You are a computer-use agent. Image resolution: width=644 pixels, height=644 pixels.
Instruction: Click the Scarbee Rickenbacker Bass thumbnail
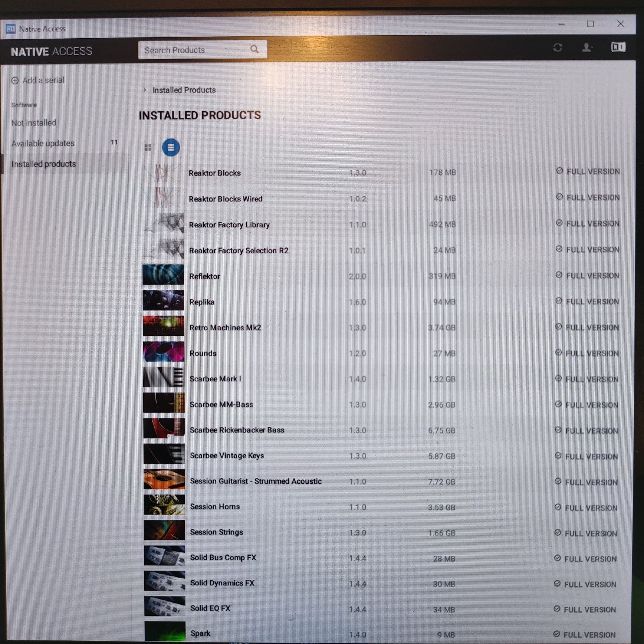(164, 428)
